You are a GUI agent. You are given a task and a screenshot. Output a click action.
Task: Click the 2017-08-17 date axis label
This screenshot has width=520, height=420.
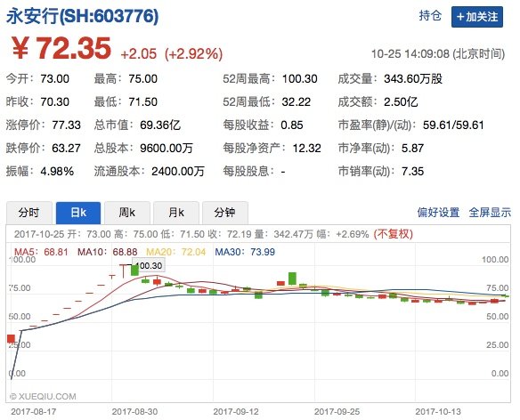coord(34,412)
